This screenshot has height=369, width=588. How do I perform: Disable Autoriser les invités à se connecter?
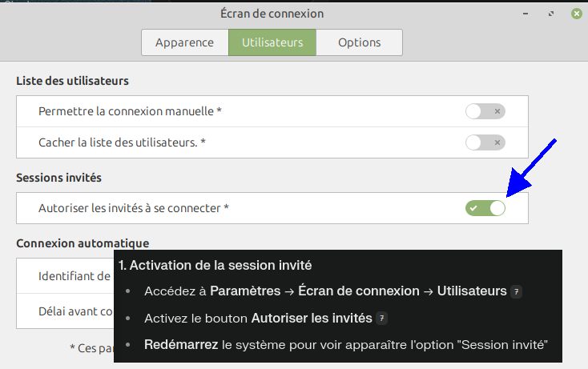point(485,208)
